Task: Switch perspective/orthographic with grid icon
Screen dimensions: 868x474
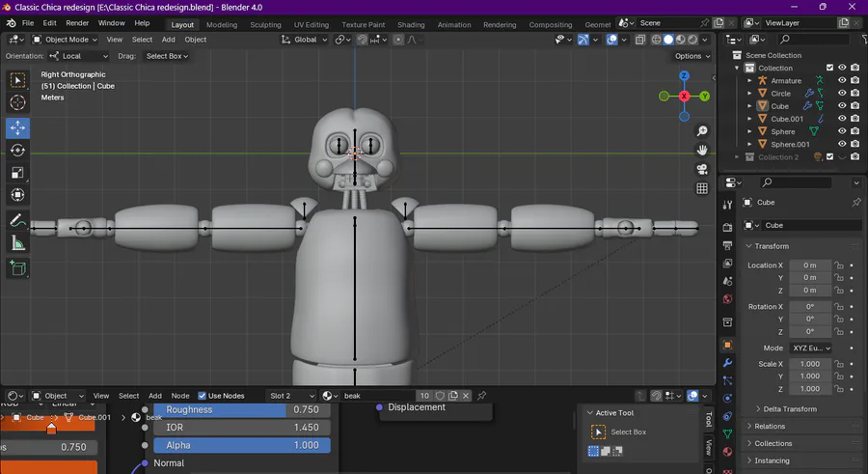Action: pos(702,188)
